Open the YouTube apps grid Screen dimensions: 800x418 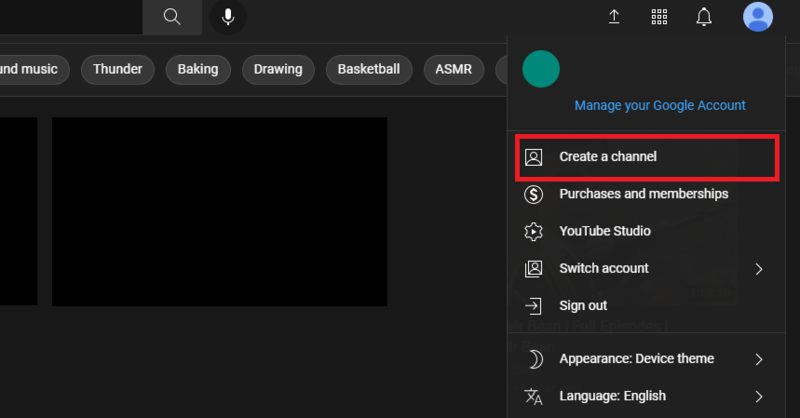[x=659, y=17]
